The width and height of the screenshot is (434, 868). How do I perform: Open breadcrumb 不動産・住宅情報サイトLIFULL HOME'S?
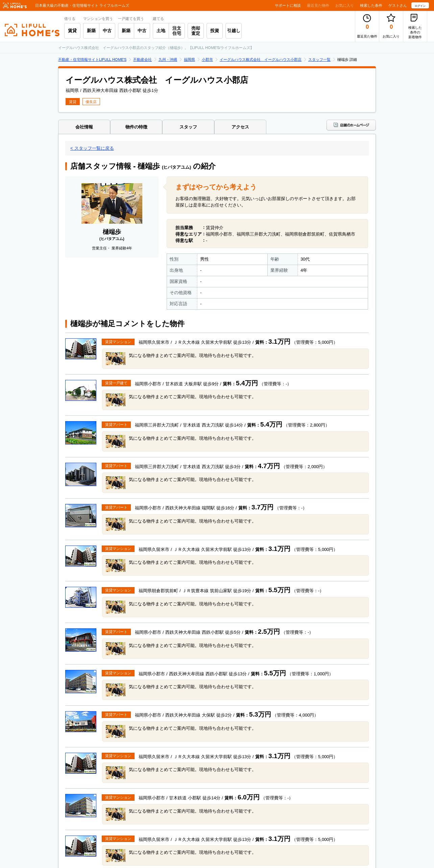(x=92, y=59)
